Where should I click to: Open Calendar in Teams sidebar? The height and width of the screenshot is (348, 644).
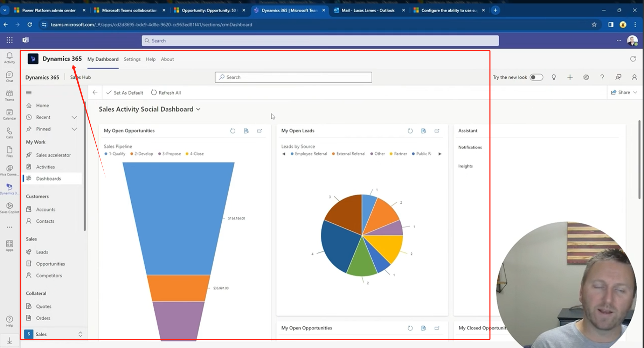pyautogui.click(x=9, y=114)
